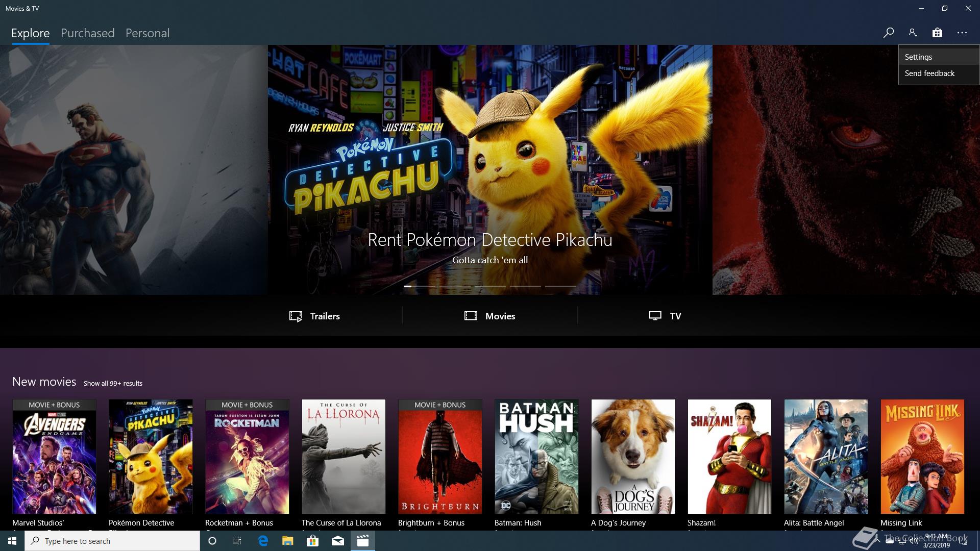Click the 'The Curse of La Llorona' title text
980x551 pixels.
pyautogui.click(x=341, y=523)
